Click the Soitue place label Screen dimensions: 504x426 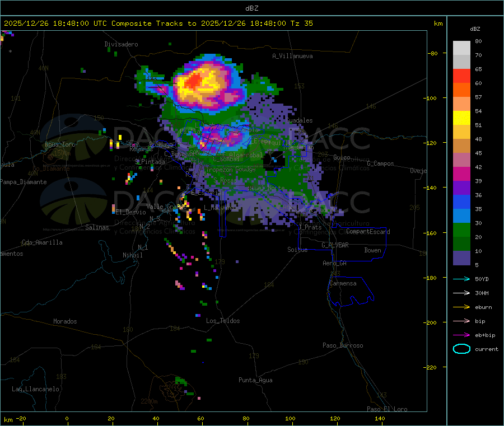297,250
